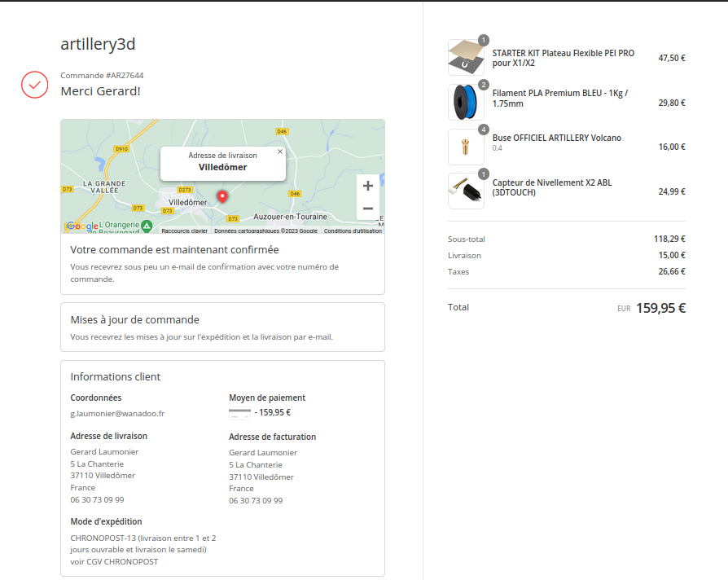Click the 159,95 € total amount
728x580 pixels.
pyautogui.click(x=660, y=308)
